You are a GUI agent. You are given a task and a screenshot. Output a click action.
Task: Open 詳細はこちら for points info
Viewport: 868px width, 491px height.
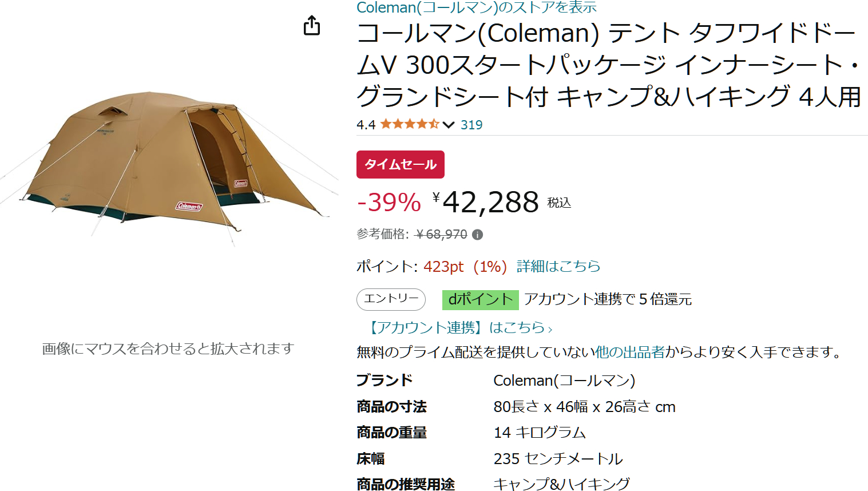pyautogui.click(x=558, y=266)
